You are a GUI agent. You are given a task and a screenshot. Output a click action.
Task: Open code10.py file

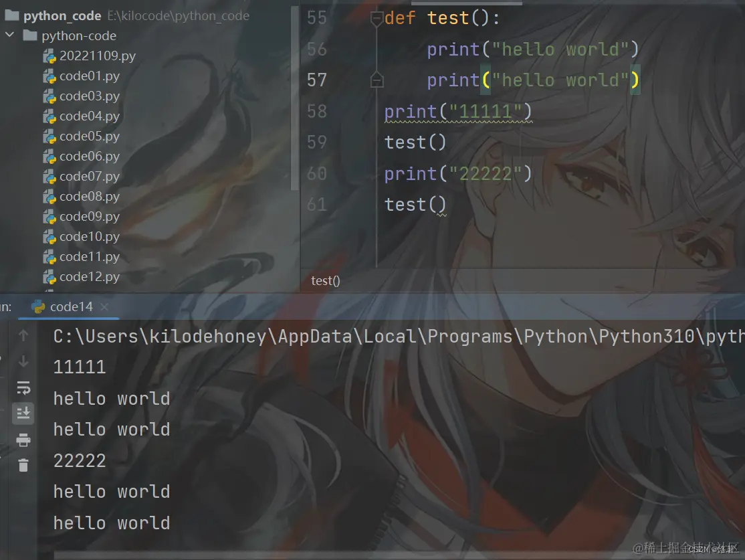click(90, 237)
